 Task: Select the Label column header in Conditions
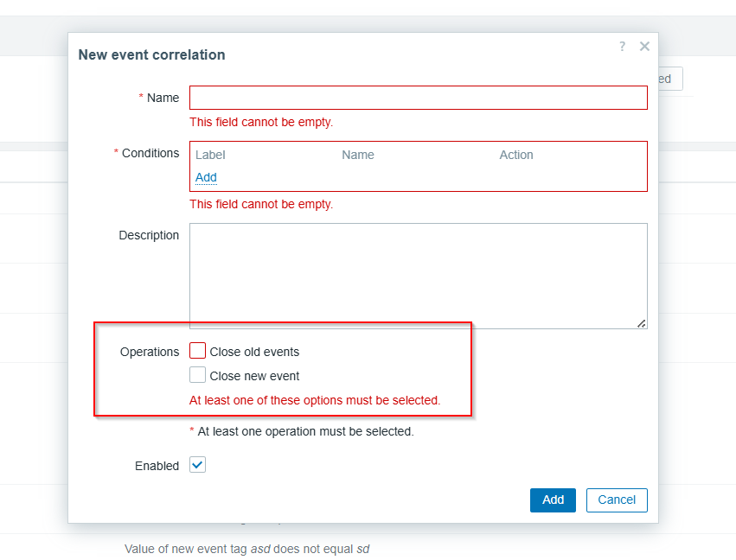tap(210, 155)
